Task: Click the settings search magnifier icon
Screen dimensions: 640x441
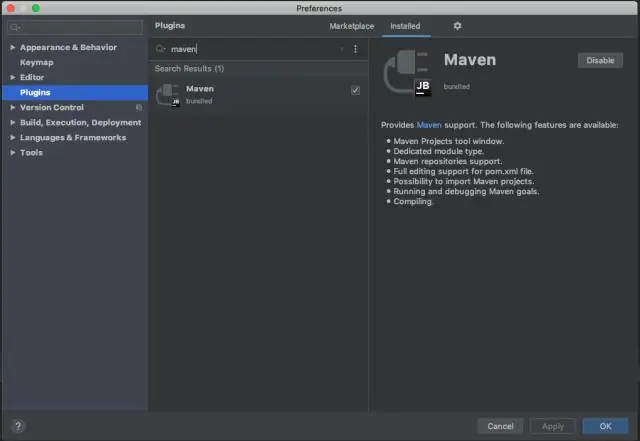Action: click(x=15, y=27)
